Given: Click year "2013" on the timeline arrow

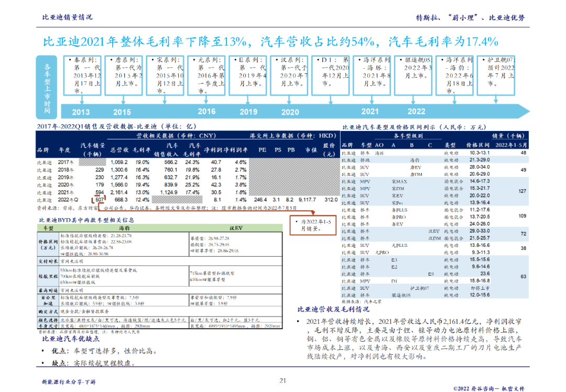Looking at the screenshot, I should click(x=81, y=112).
